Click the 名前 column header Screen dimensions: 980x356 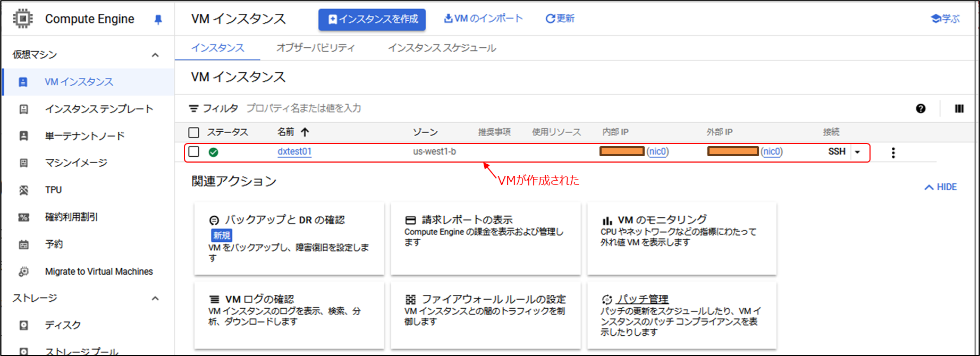286,132
